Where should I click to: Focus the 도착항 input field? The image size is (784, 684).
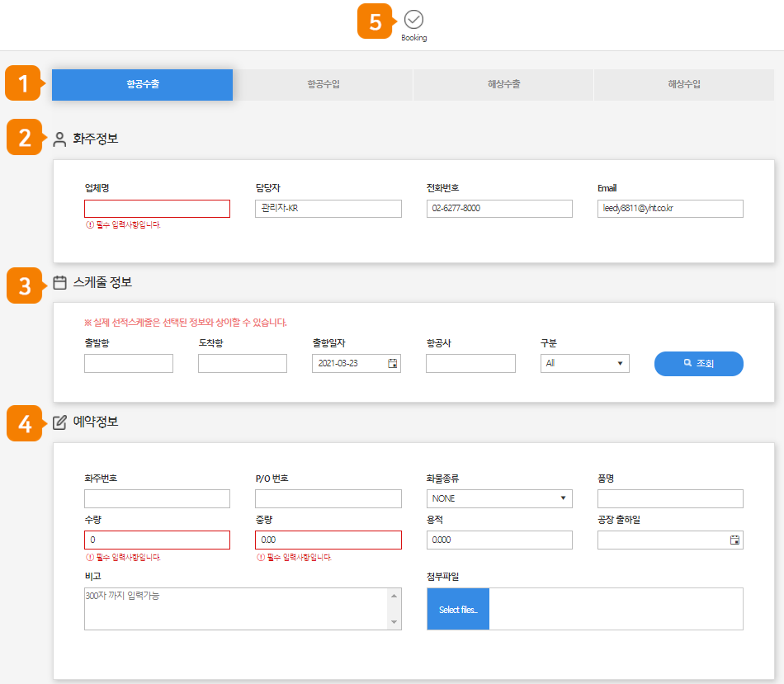point(243,364)
